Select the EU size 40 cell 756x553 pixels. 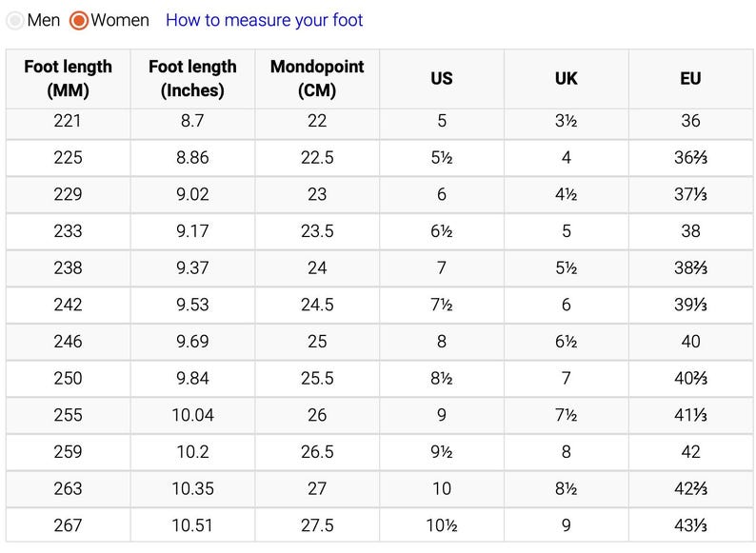tap(690, 342)
